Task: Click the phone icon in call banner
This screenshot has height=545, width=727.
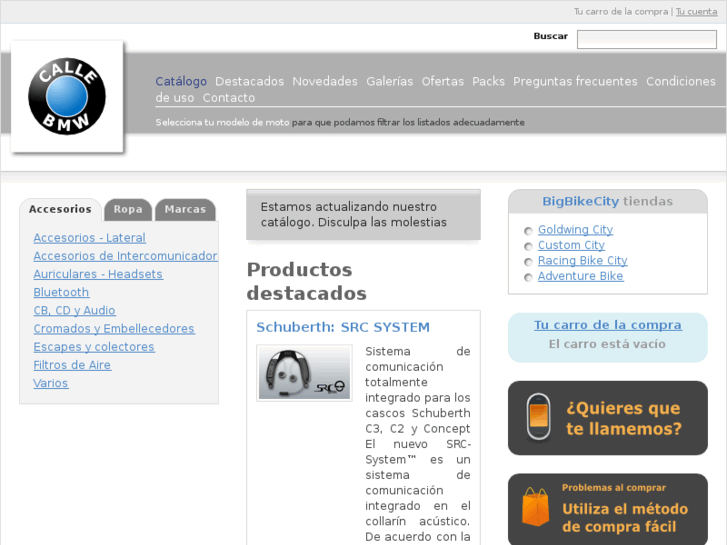Action: 539,417
